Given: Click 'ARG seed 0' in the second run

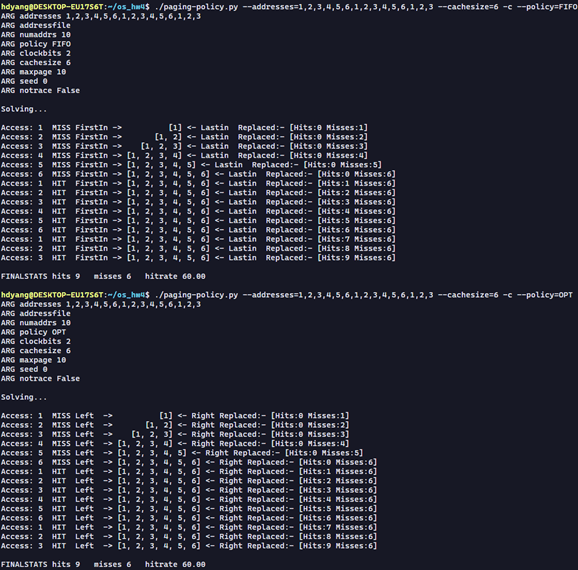Looking at the screenshot, I should [x=24, y=369].
